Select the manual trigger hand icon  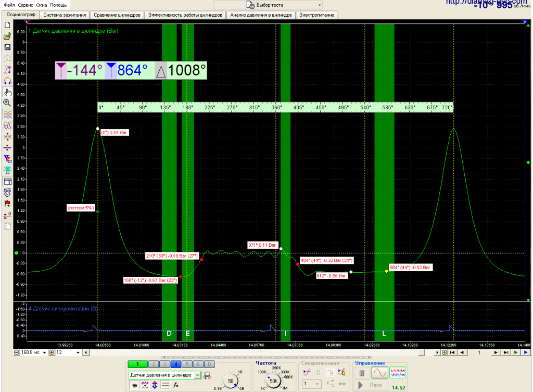point(342,372)
